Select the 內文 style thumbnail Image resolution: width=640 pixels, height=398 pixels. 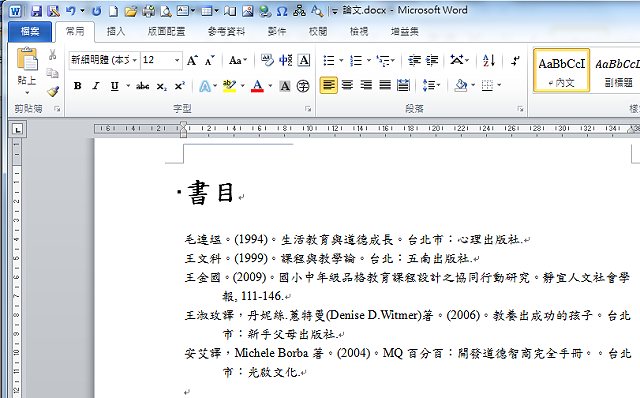pyautogui.click(x=562, y=70)
